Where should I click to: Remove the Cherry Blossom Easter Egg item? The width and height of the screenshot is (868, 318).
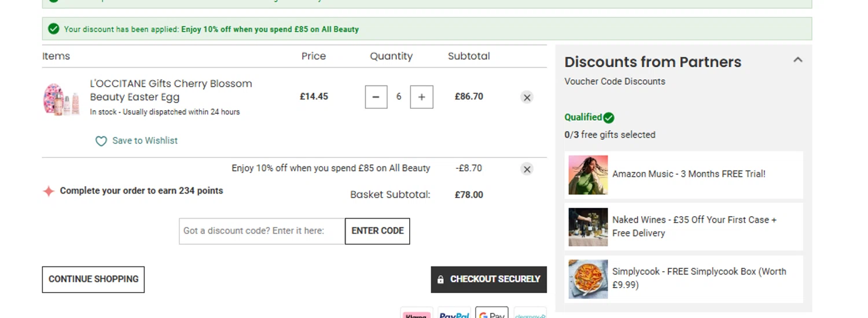[527, 98]
